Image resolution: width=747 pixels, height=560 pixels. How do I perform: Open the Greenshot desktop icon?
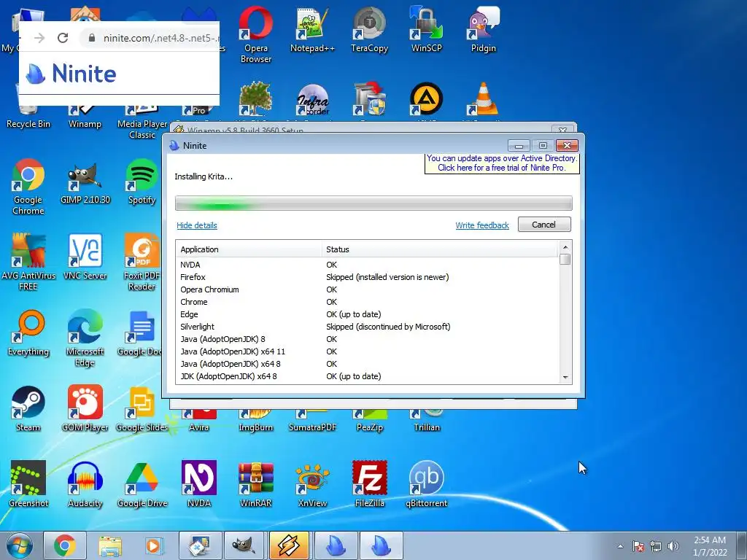tap(28, 484)
